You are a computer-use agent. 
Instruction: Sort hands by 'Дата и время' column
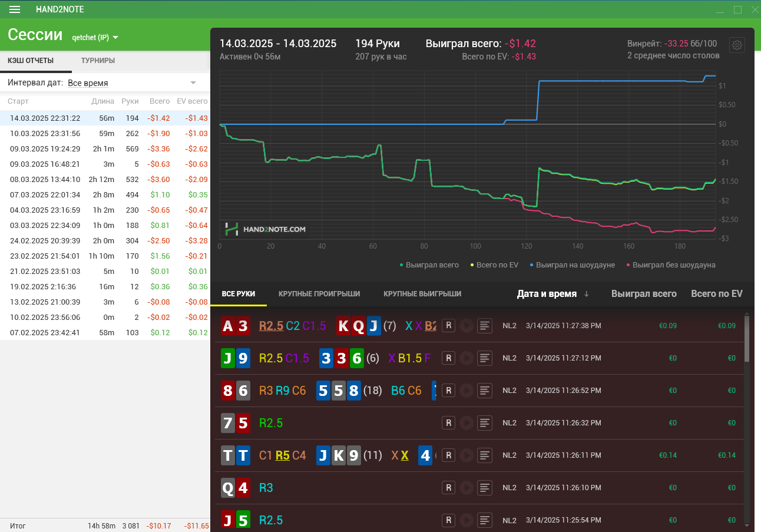(x=552, y=293)
